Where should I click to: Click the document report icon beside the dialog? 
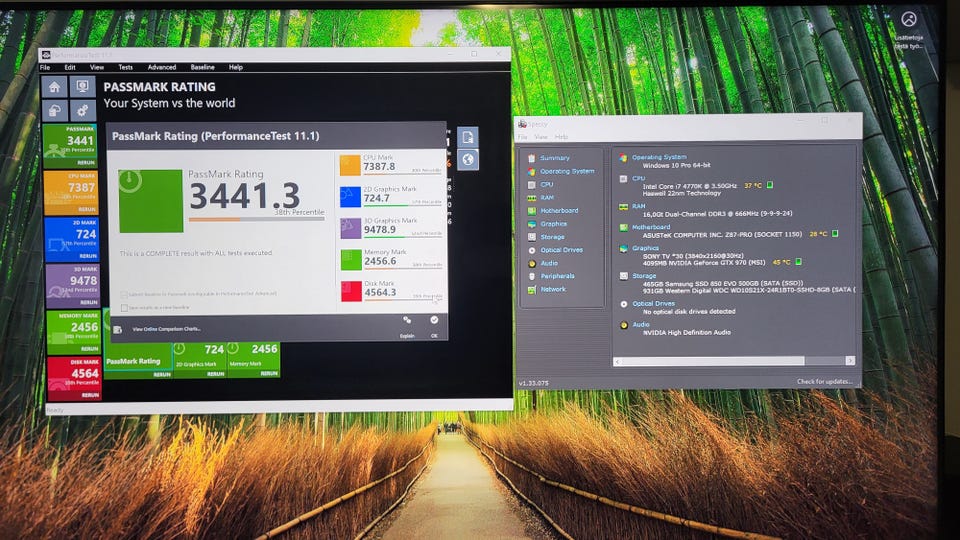point(468,137)
